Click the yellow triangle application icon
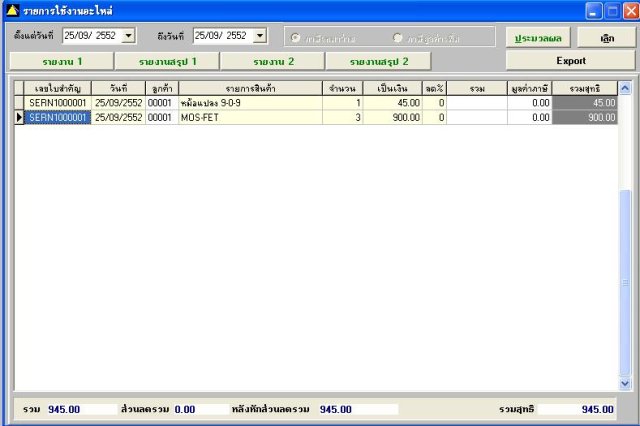The height and width of the screenshot is (426, 640). point(13,10)
